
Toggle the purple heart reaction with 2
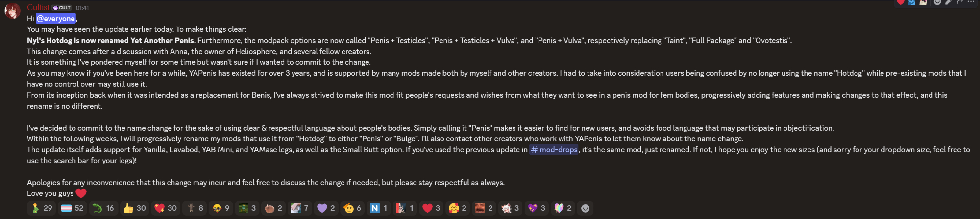tap(326, 208)
